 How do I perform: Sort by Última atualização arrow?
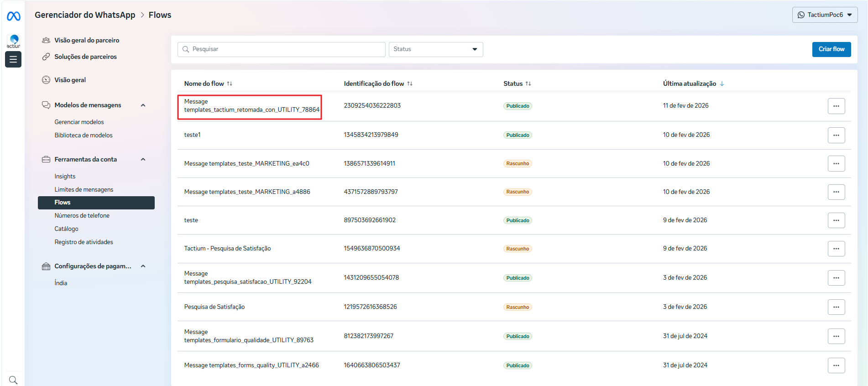(722, 83)
